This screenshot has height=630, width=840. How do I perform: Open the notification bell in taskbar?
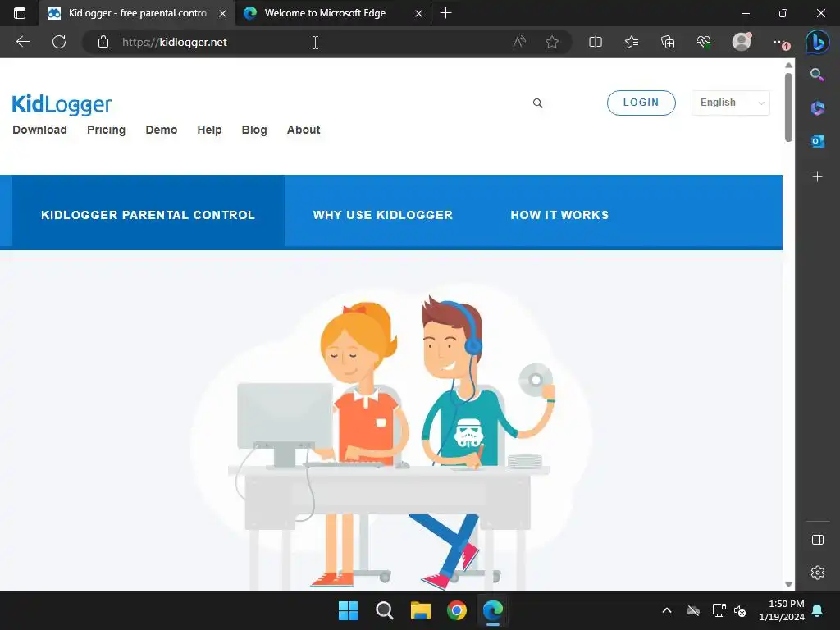pyautogui.click(x=817, y=610)
